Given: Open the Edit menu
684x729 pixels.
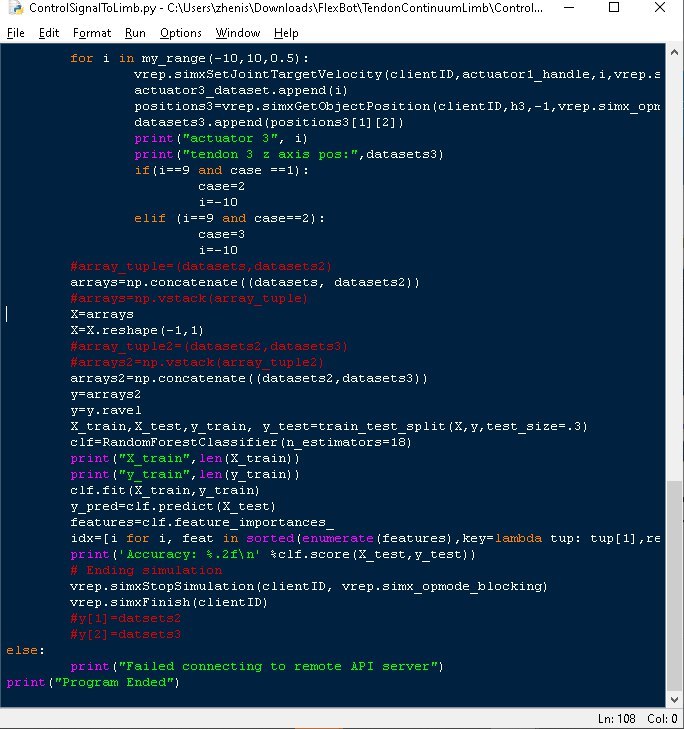Looking at the screenshot, I should (49, 33).
